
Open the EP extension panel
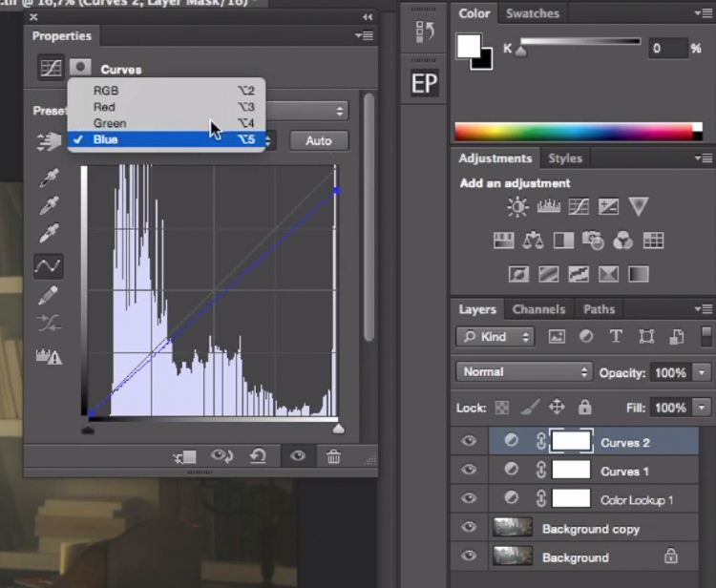(424, 83)
